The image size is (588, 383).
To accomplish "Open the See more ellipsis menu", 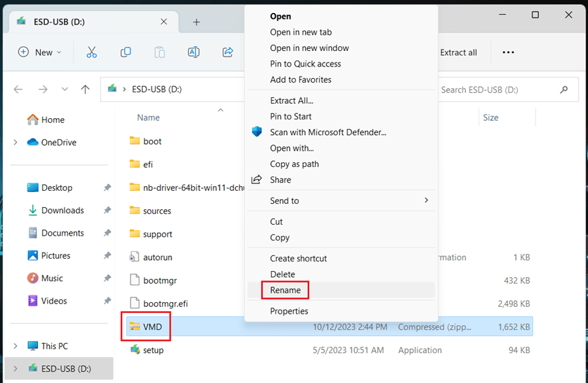I will click(508, 52).
